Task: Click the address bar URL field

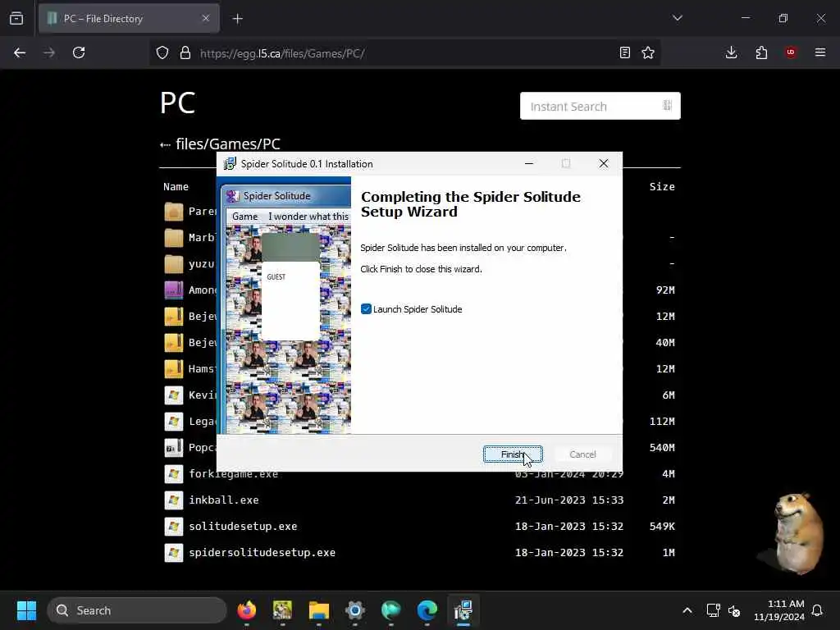Action: point(404,53)
